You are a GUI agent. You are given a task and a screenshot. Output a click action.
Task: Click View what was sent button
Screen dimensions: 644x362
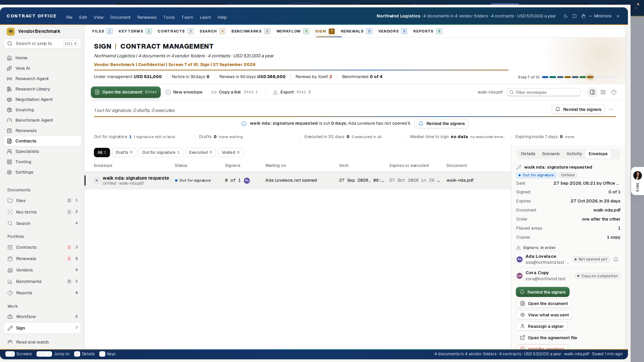[544, 315]
